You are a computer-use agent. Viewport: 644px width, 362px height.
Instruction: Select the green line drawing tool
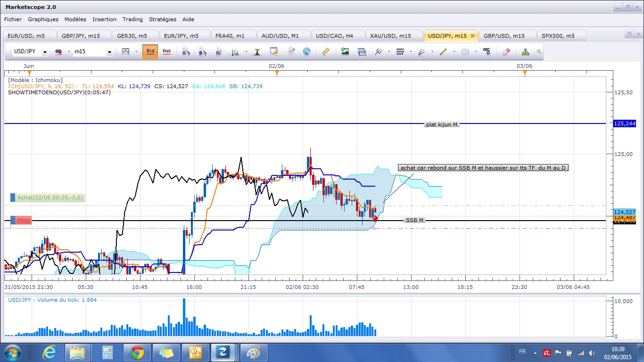point(443,52)
